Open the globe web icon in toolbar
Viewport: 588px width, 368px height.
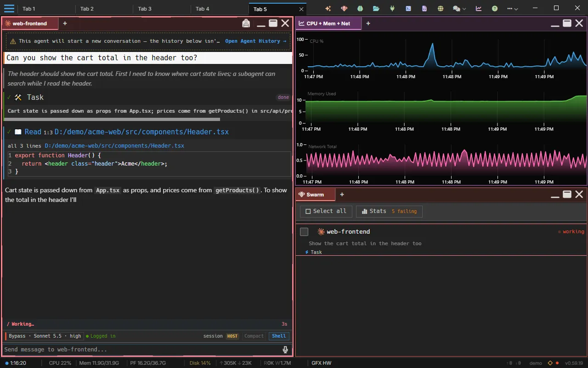pyautogui.click(x=441, y=8)
